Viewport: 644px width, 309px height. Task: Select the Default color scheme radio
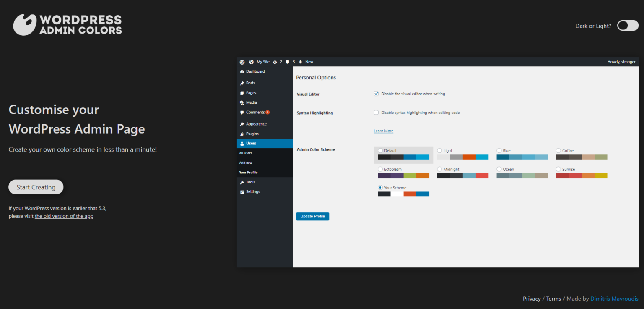pos(380,150)
